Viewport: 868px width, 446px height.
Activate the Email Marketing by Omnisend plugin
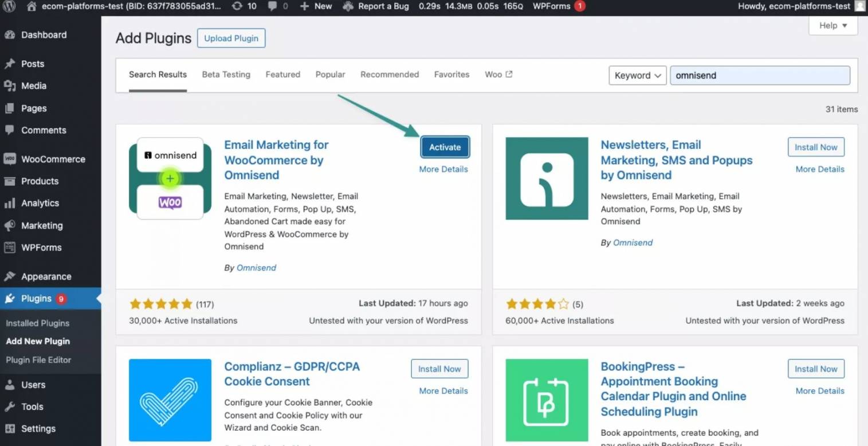445,147
